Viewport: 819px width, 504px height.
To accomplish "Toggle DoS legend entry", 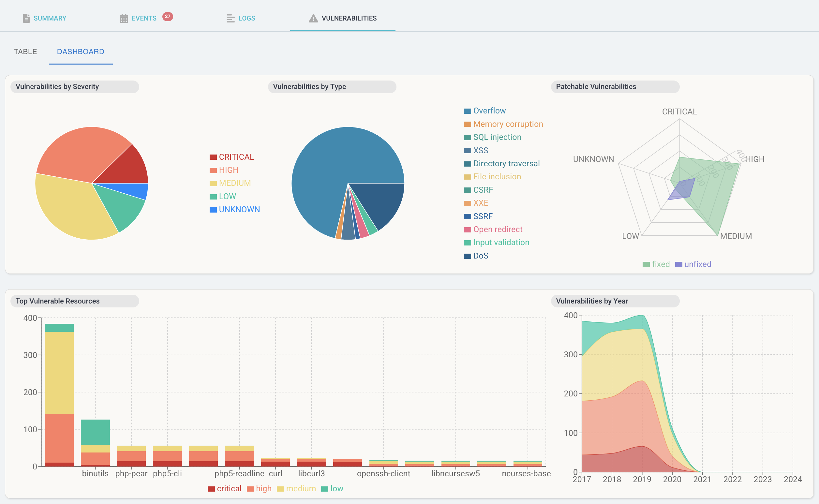I will pyautogui.click(x=480, y=256).
